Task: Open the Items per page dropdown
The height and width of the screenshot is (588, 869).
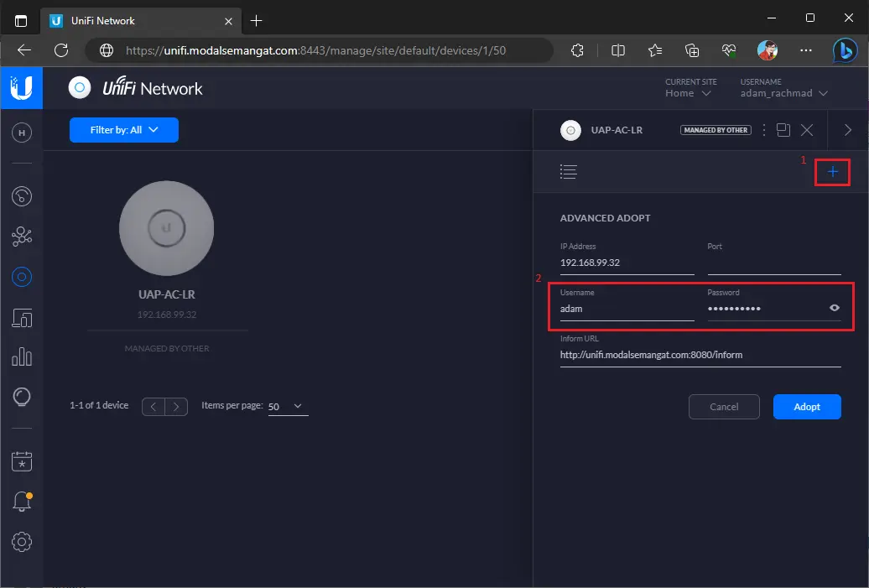Action: click(x=288, y=406)
